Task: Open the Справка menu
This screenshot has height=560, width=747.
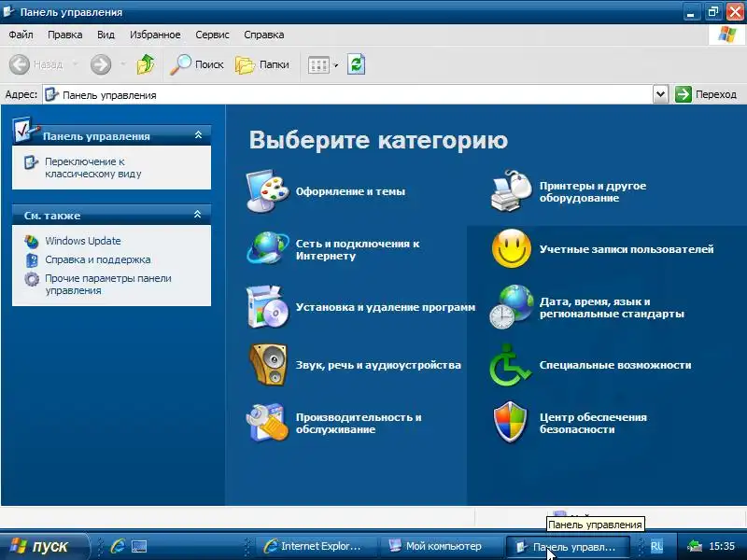Action: (x=264, y=35)
